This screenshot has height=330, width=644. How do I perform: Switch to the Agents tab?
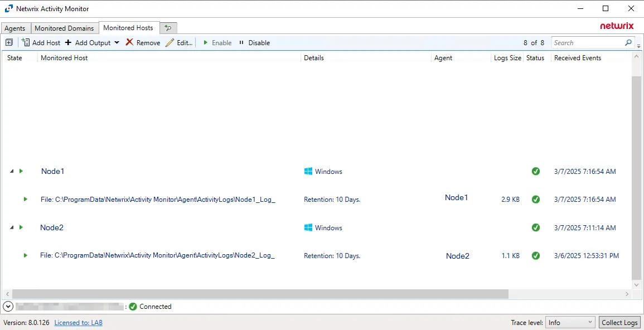(15, 28)
